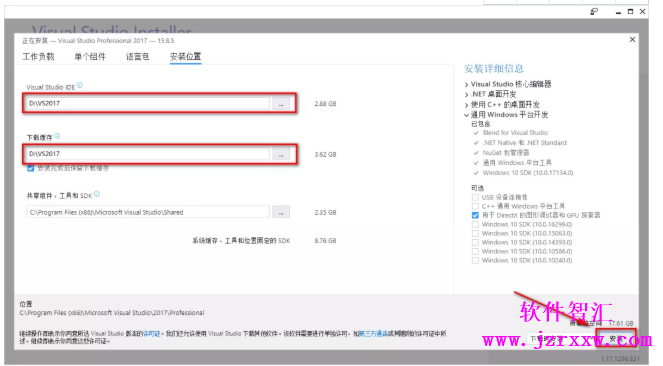Open the 许可证 license link
Viewport: 663px width, 366px height.
(x=152, y=334)
